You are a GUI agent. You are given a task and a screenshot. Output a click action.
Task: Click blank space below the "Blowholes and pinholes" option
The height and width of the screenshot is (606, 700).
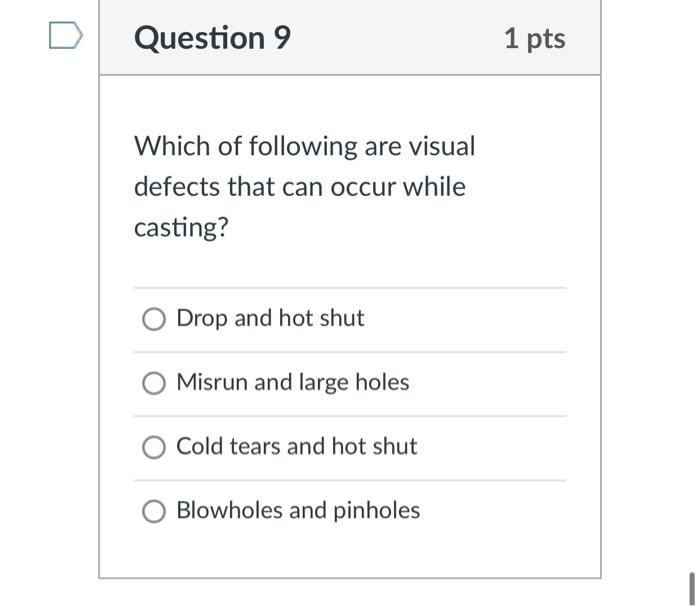coord(350,553)
